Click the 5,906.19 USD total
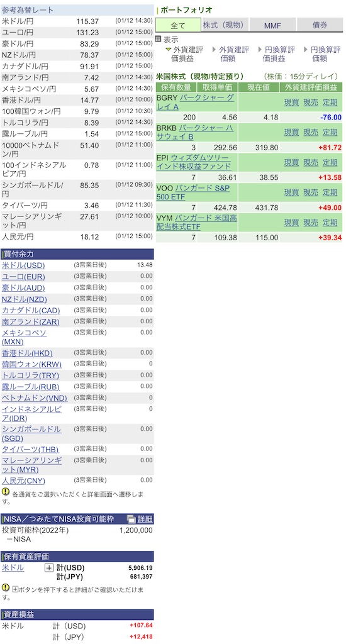 pyautogui.click(x=140, y=568)
